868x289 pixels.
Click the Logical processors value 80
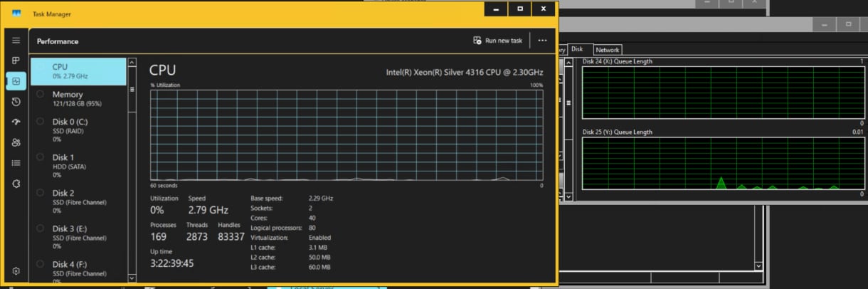tap(312, 228)
